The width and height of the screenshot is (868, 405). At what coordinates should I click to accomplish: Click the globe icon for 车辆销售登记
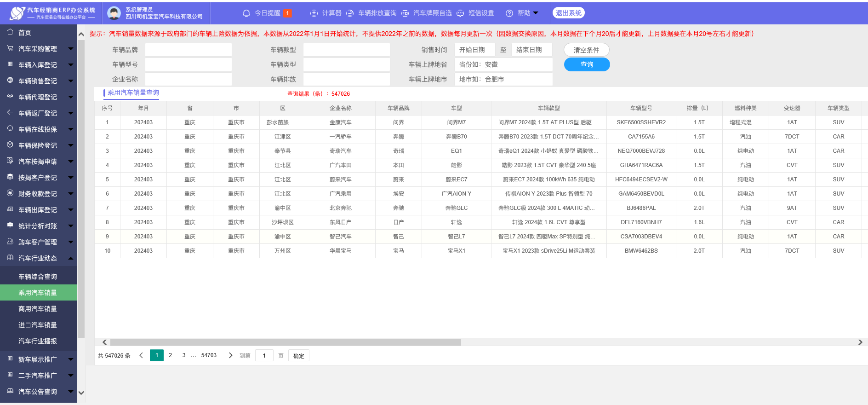pos(10,81)
